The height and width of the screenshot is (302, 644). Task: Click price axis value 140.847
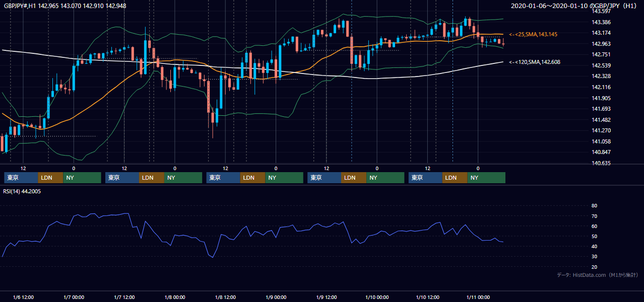[601, 152]
